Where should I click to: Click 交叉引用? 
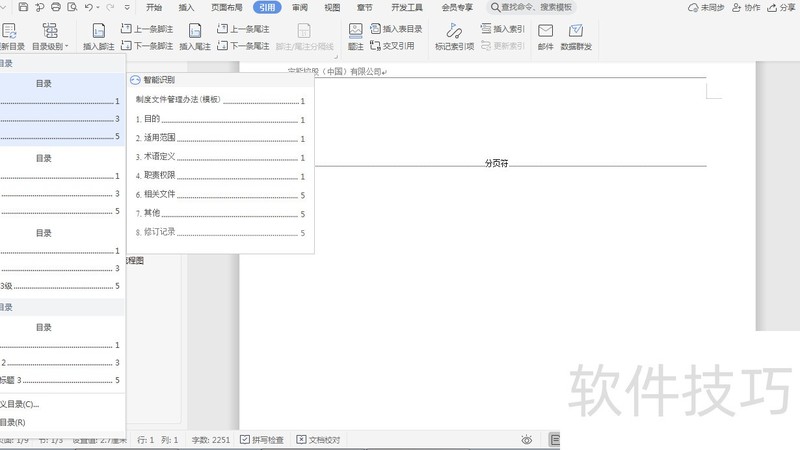[392, 46]
